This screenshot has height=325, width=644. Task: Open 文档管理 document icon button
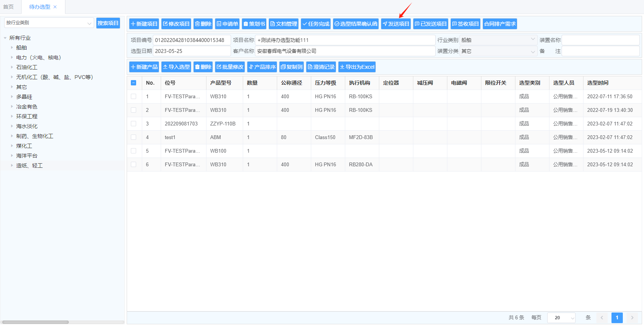[283, 24]
